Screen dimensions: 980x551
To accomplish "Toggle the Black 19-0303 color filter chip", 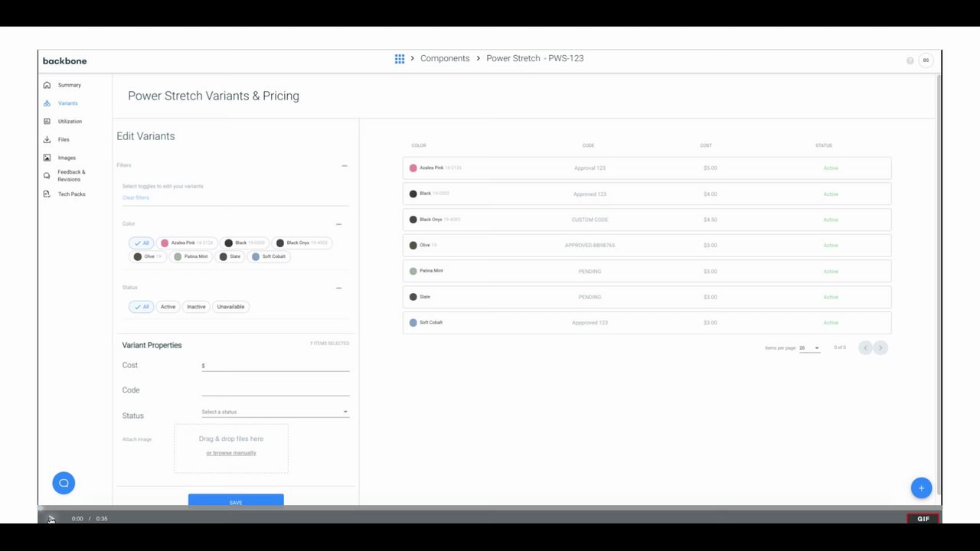I will pyautogui.click(x=245, y=243).
